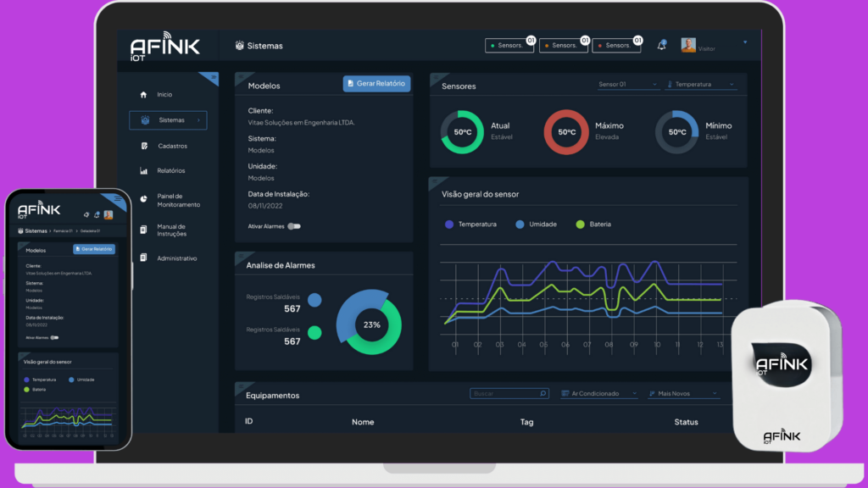Click the user avatar in top bar
Viewport: 868px width, 488px height.
688,45
